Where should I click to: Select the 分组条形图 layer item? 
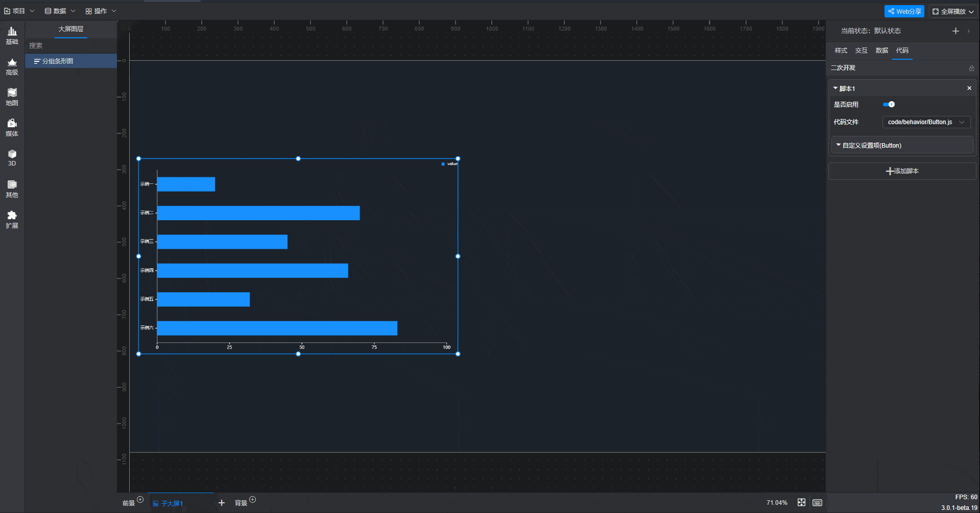[71, 61]
